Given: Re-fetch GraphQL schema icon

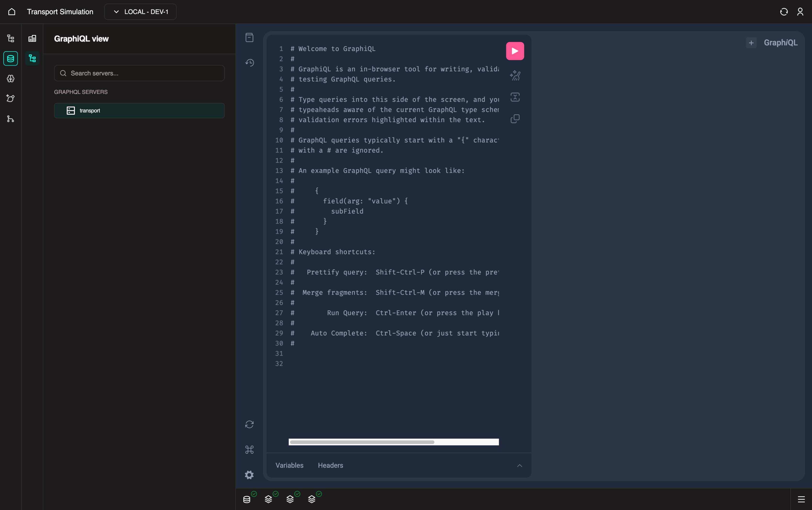Looking at the screenshot, I should 249,424.
